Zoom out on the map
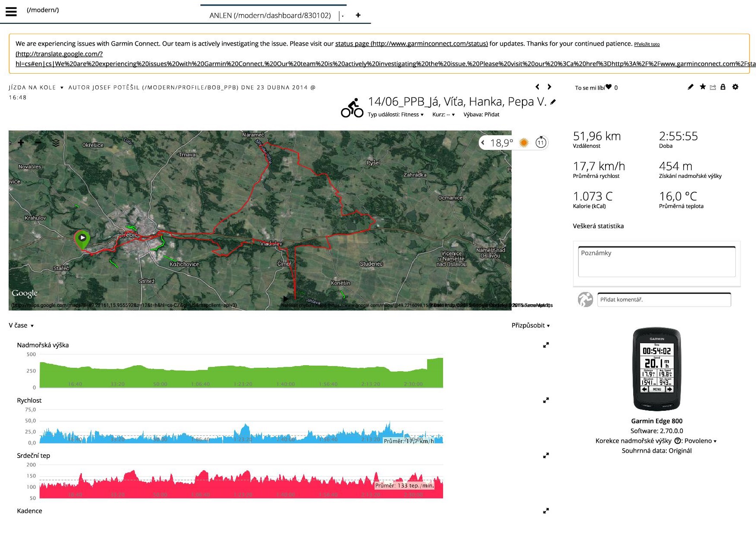Viewport: 756px width, 534px height. (x=38, y=143)
